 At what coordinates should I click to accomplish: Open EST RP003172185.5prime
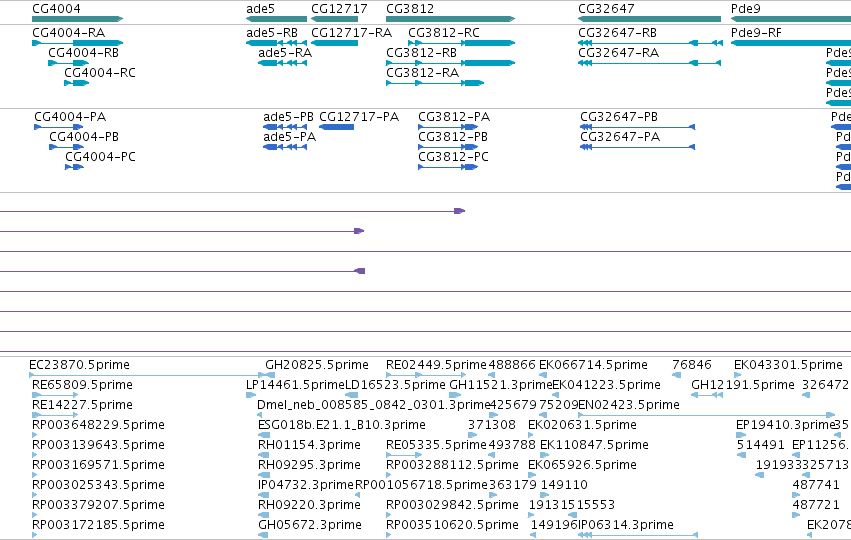[x=98, y=525]
